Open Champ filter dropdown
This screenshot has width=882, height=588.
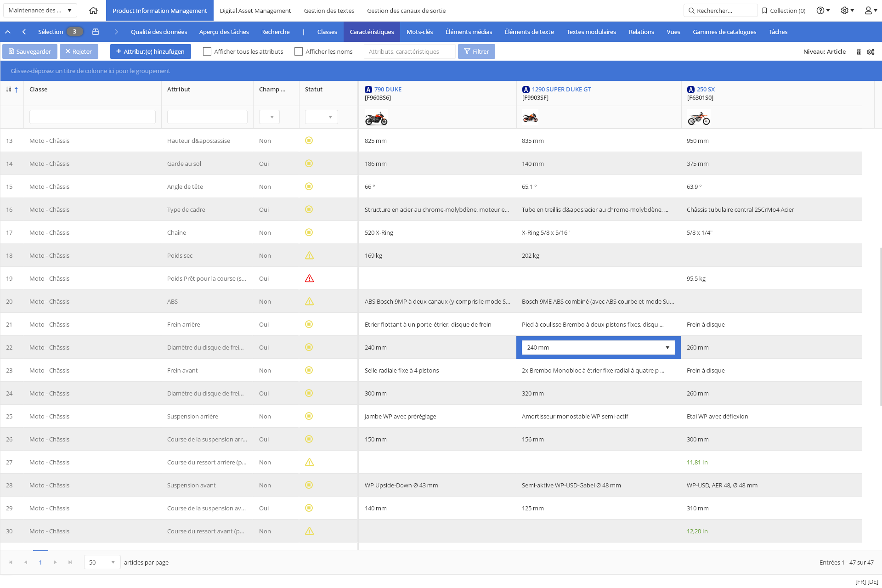click(x=269, y=117)
